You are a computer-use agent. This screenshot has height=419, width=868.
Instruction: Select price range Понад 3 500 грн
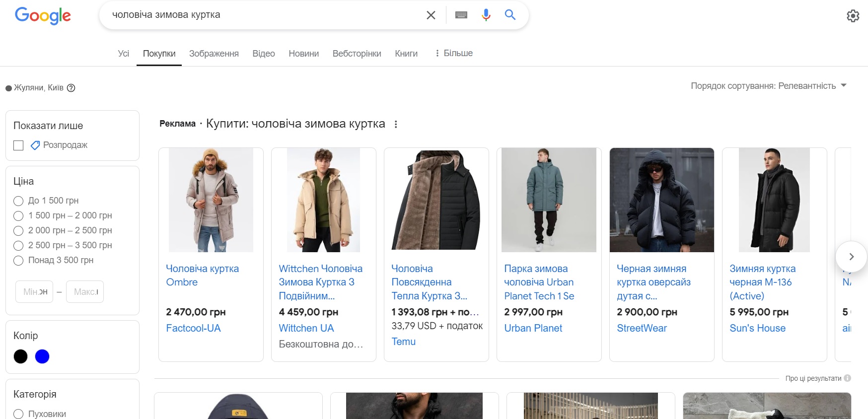pos(18,261)
